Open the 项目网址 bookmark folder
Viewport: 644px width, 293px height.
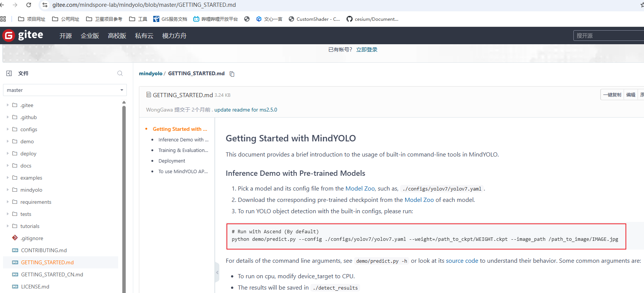pyautogui.click(x=32, y=19)
